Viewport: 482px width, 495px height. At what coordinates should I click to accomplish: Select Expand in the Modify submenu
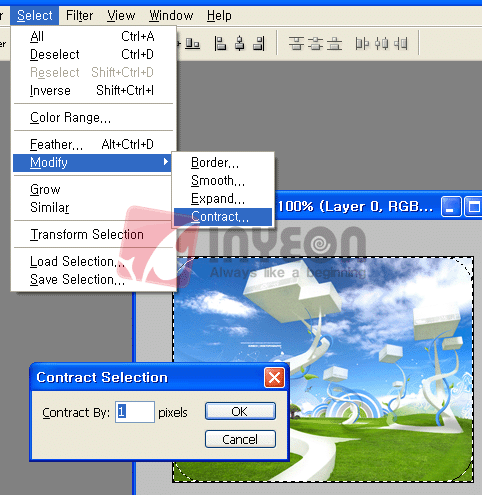(x=223, y=199)
